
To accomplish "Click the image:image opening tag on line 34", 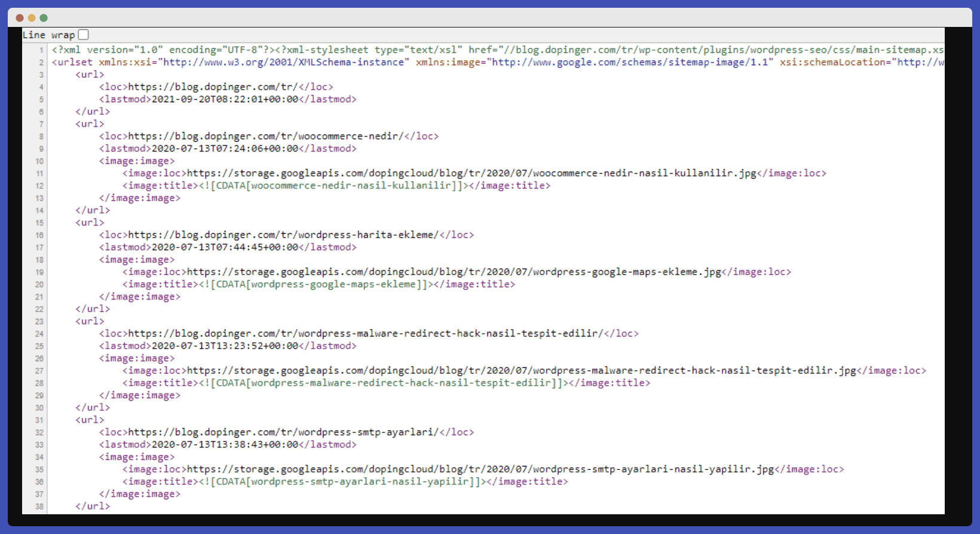I will point(137,457).
